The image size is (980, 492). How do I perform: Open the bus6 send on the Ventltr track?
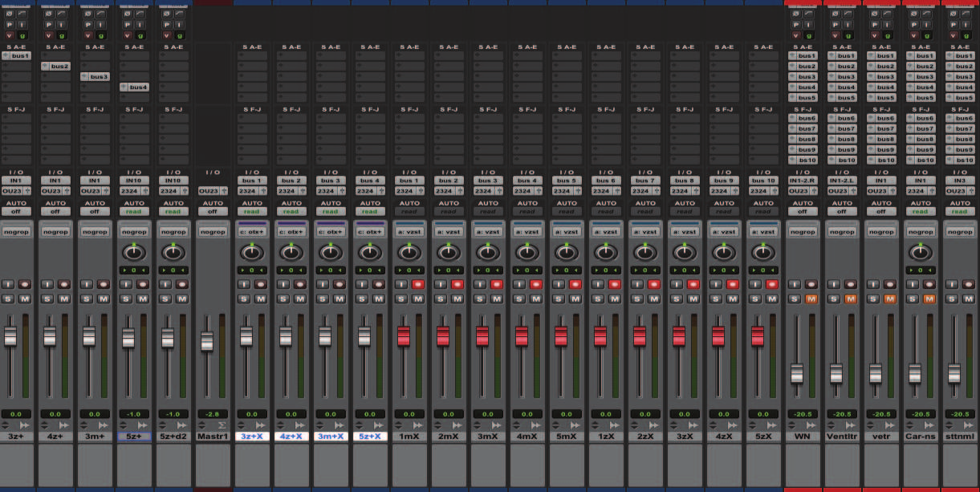(842, 119)
